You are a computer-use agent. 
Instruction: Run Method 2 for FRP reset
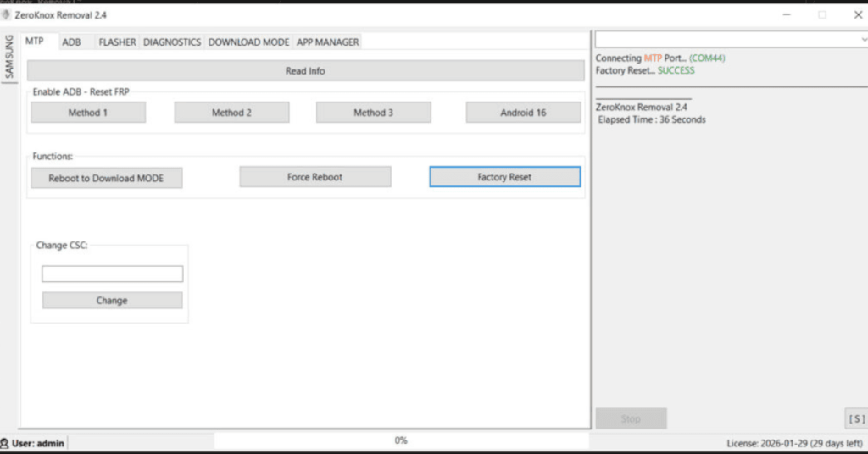click(x=231, y=113)
